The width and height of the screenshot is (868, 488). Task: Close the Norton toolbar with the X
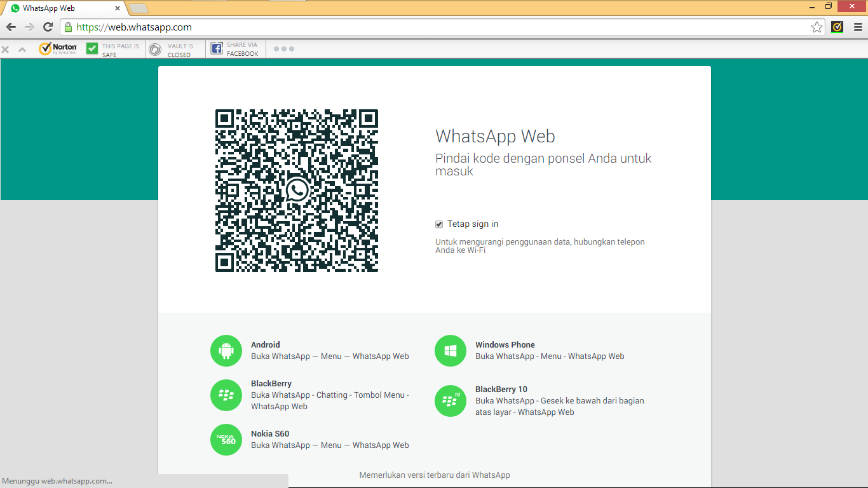[x=5, y=49]
